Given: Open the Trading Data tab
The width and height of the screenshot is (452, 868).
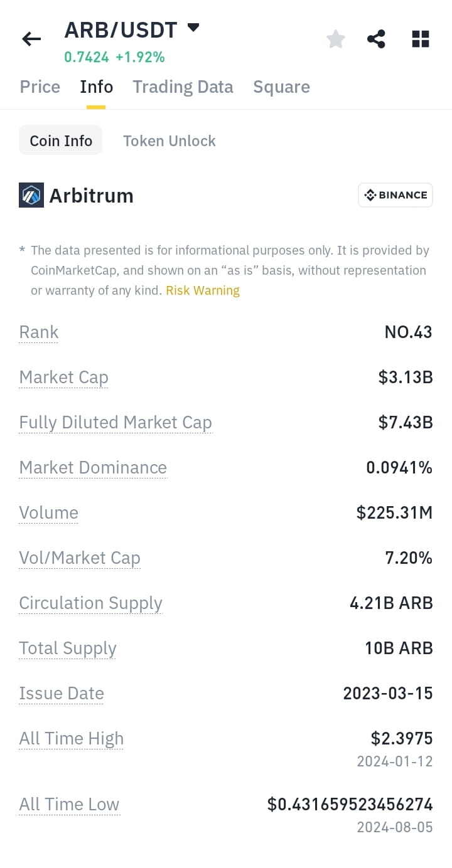Looking at the screenshot, I should click(x=183, y=87).
